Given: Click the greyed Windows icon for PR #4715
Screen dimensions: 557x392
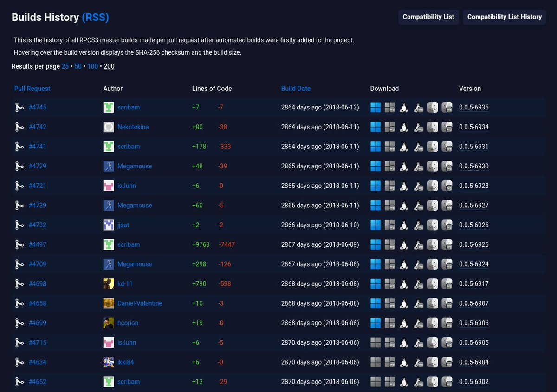Looking at the screenshot, I should pos(376,342).
